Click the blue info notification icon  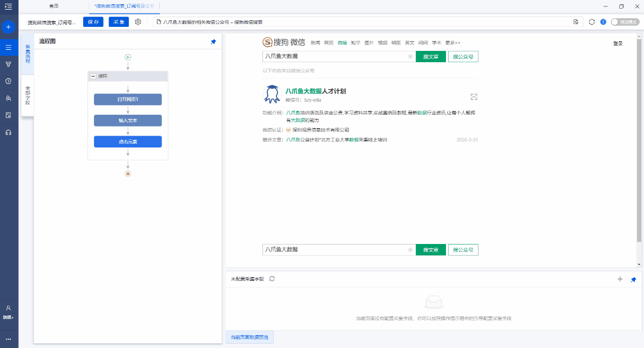[603, 22]
